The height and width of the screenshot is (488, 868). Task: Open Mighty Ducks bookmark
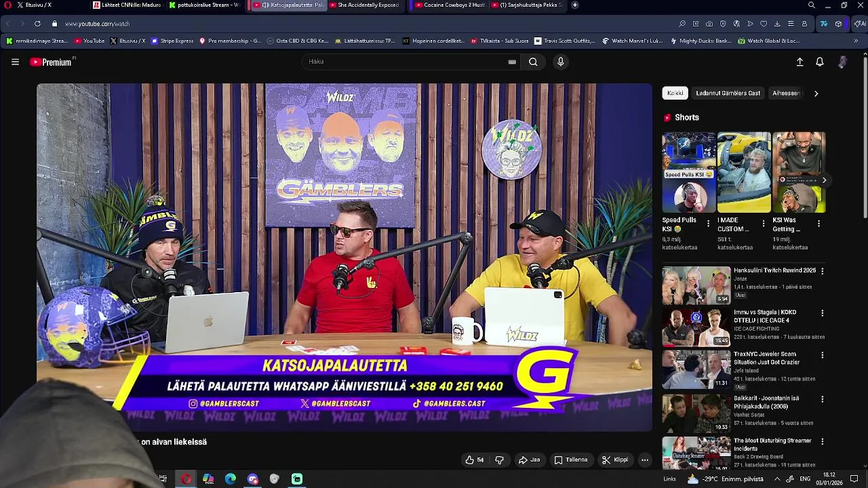point(701,41)
